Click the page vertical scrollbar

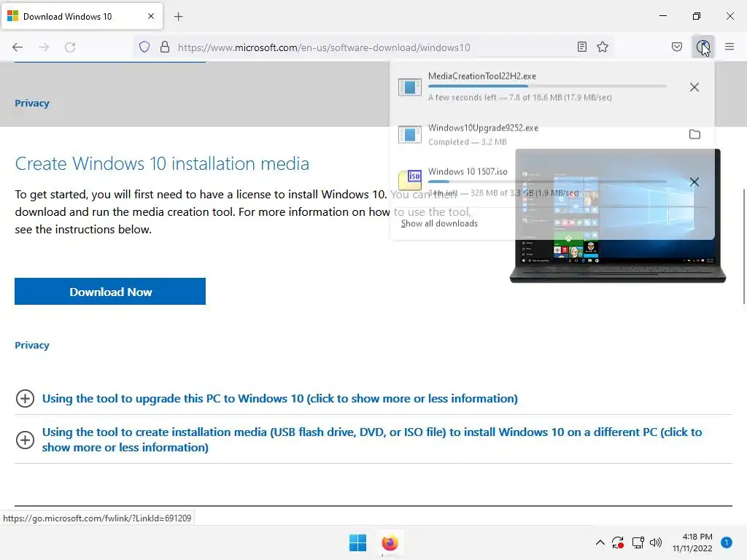(x=743, y=246)
